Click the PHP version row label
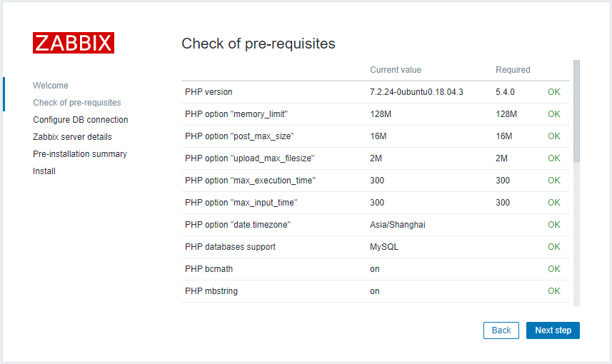The image size is (612, 364). click(x=209, y=92)
